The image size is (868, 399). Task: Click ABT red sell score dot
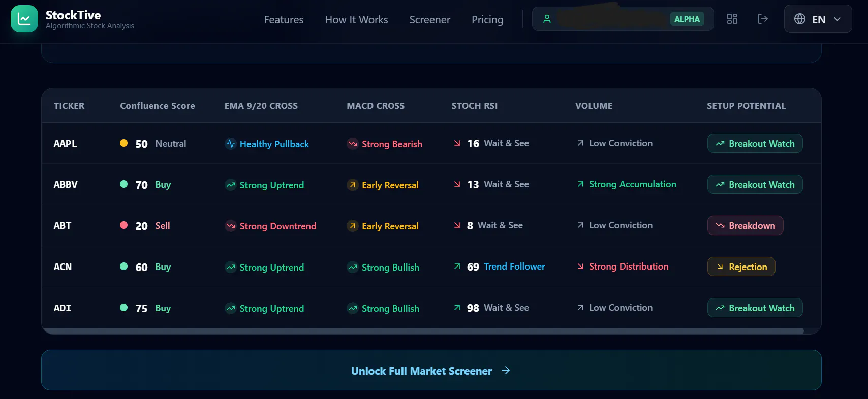pos(123,225)
